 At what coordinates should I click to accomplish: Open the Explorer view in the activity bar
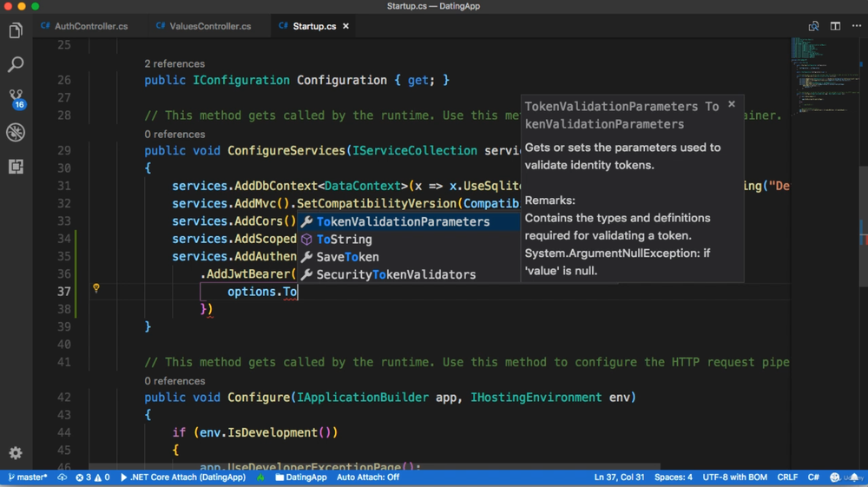16,31
